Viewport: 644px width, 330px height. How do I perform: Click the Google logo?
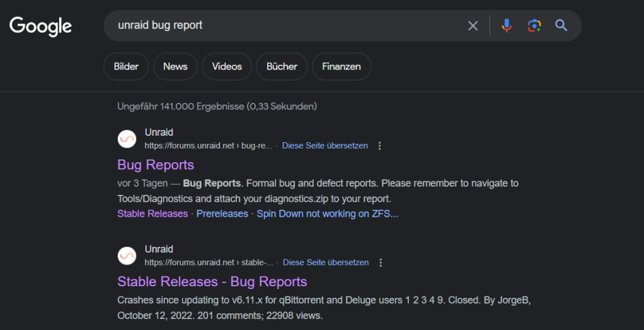[x=41, y=26]
